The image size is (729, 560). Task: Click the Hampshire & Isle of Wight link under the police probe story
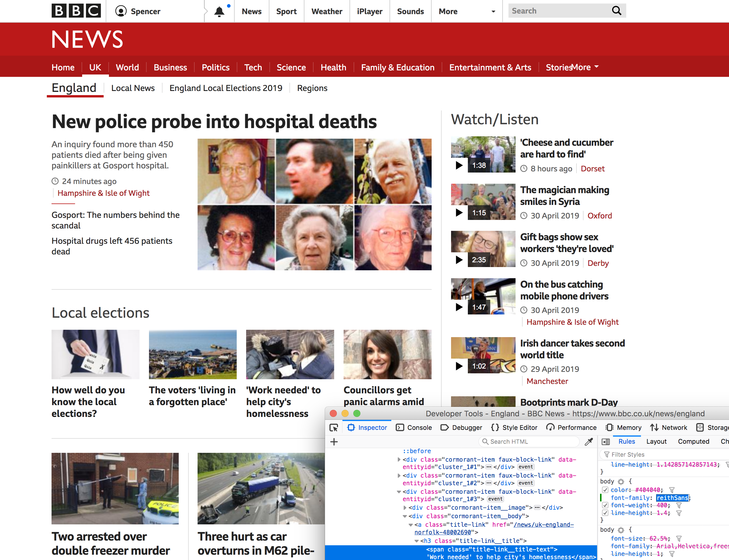(x=103, y=193)
